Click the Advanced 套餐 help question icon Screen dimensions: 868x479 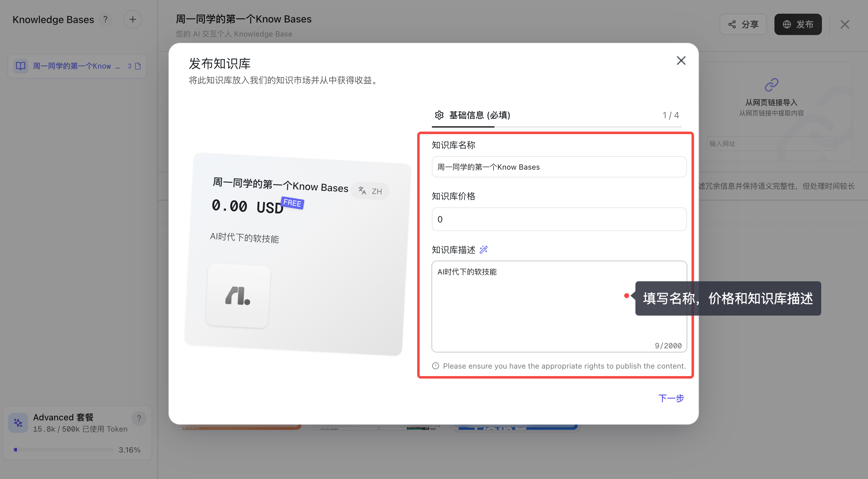coord(139,418)
